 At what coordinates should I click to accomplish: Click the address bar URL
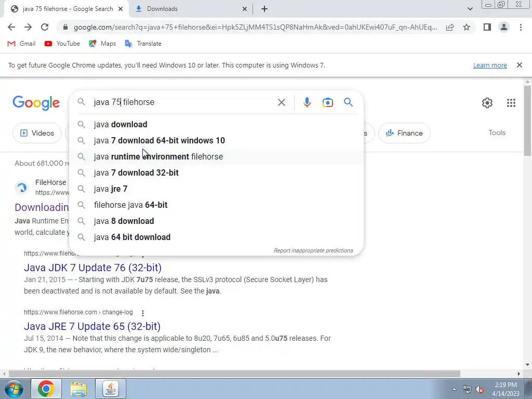pos(255,27)
